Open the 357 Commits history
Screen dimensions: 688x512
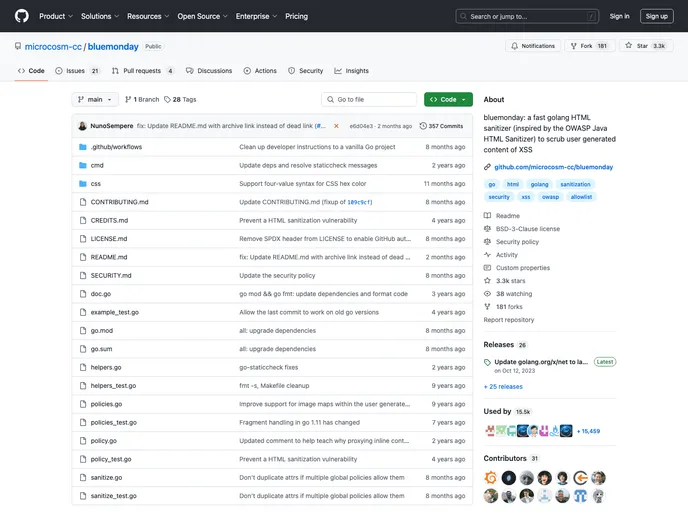click(x=441, y=126)
